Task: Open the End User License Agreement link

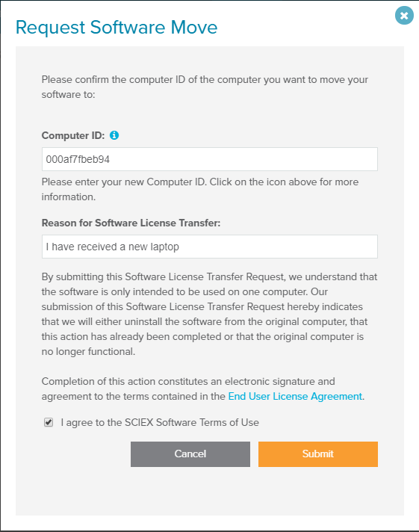Action: coord(295,396)
